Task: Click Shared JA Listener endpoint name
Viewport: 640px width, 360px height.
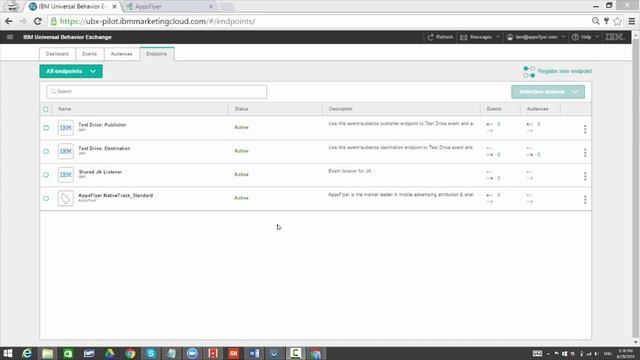Action: click(100, 172)
